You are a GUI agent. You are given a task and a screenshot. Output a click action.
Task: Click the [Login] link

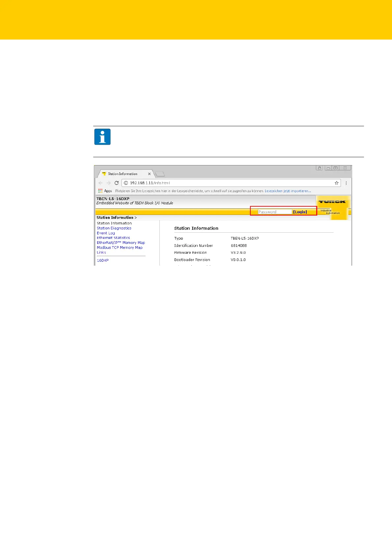point(300,212)
